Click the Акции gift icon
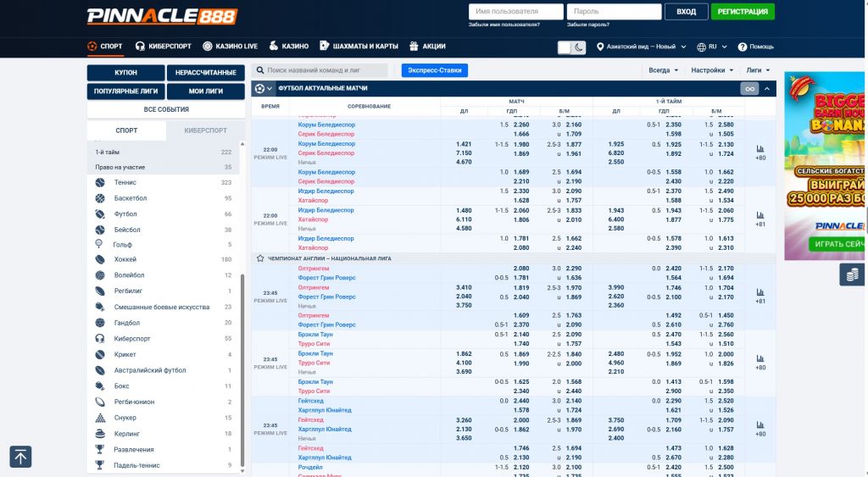 415,47
